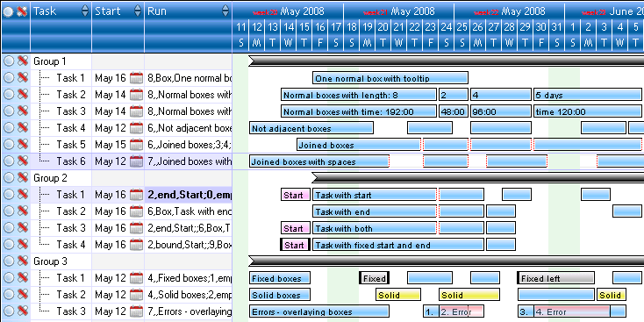Select the Group 3 row circle

8,261
